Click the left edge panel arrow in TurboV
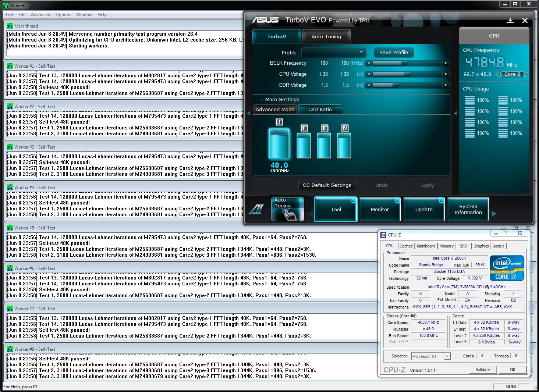 tap(249, 113)
